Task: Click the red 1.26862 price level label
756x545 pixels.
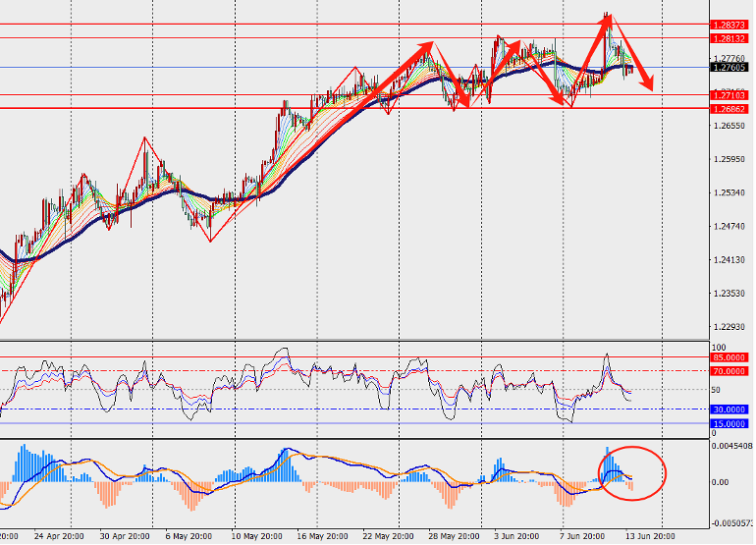Action: [x=729, y=109]
